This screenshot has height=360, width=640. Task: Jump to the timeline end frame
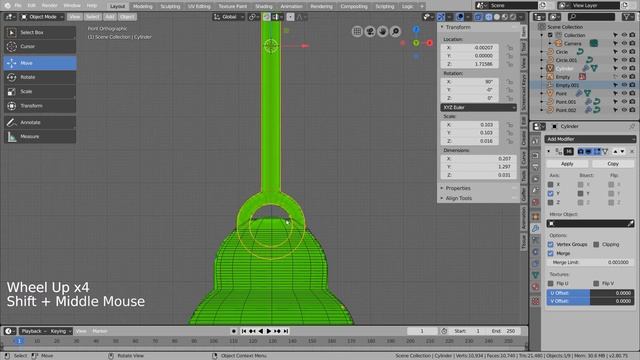coord(286,331)
